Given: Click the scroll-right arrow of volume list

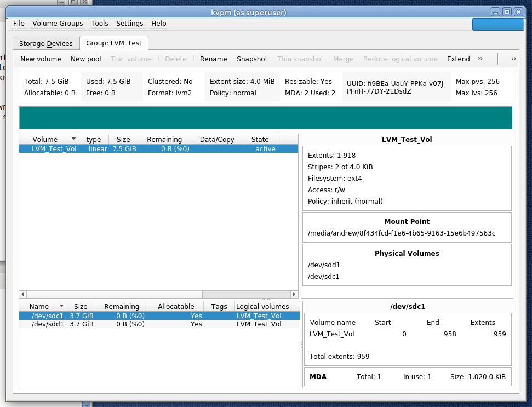Looking at the screenshot, I should click(294, 294).
